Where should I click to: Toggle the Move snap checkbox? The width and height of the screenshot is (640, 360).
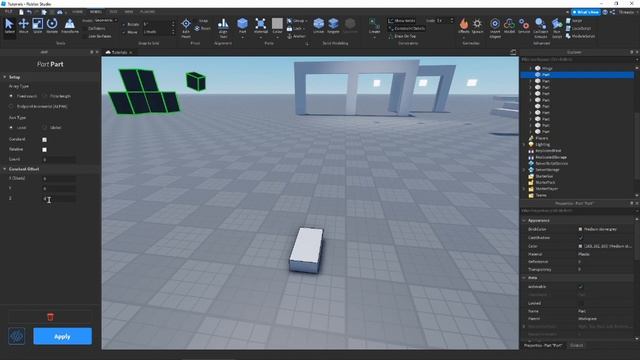tap(124, 32)
